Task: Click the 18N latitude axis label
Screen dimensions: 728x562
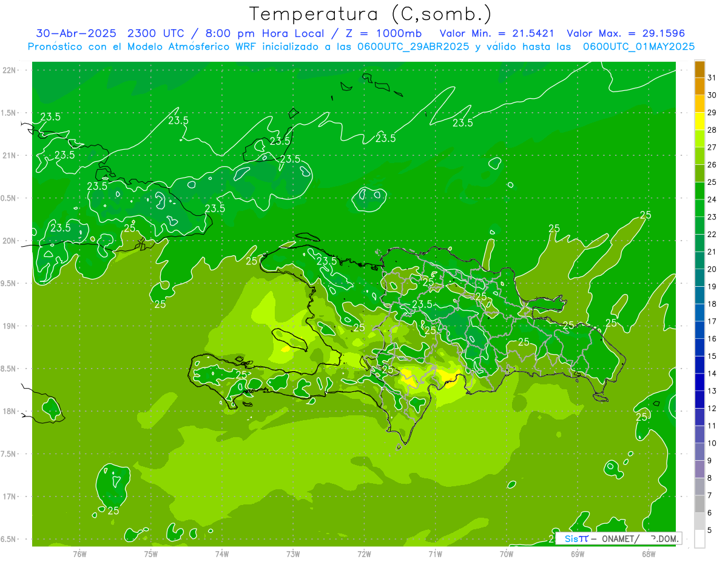Action: point(9,412)
